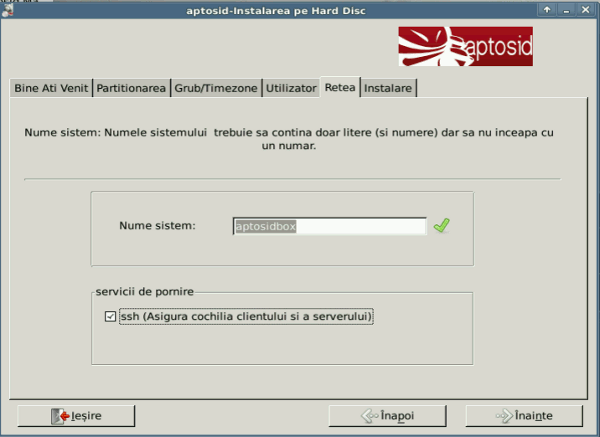Click the ssh service description label
The height and width of the screenshot is (437, 600).
[246, 316]
